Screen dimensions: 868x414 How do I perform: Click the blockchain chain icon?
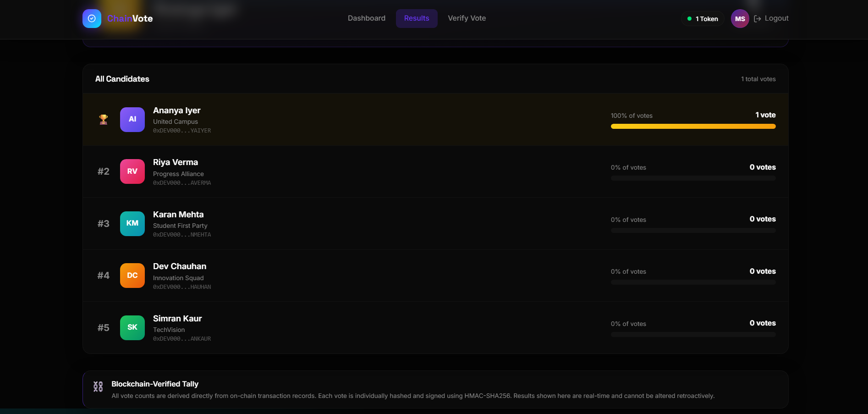click(98, 386)
